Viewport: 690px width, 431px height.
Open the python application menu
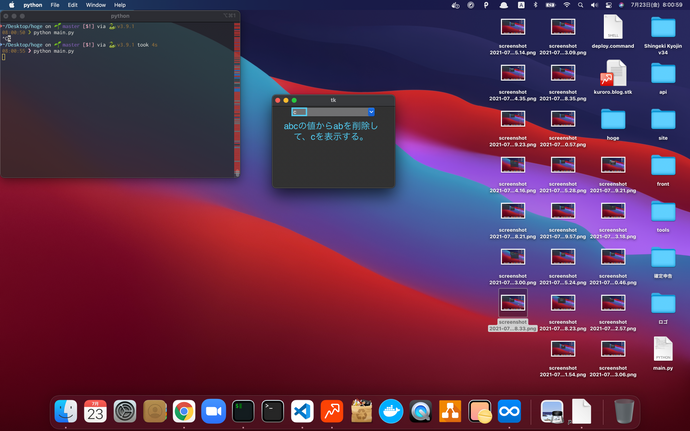pos(33,5)
